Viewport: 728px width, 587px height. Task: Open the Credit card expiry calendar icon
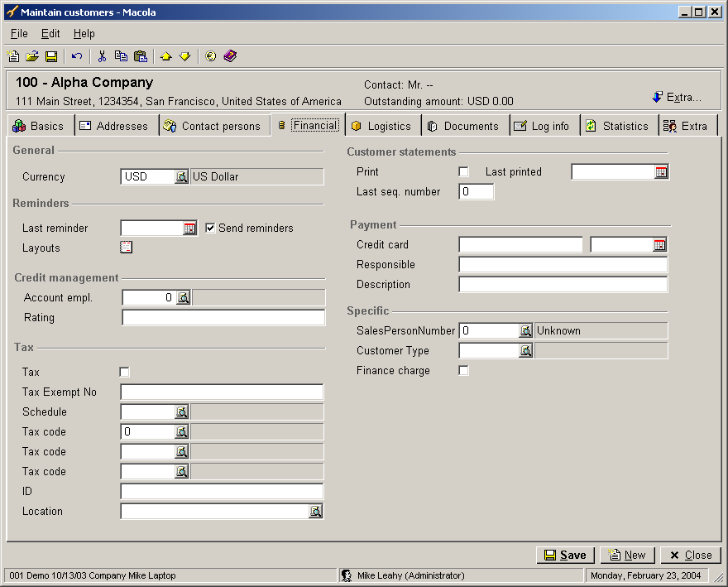tap(659, 245)
